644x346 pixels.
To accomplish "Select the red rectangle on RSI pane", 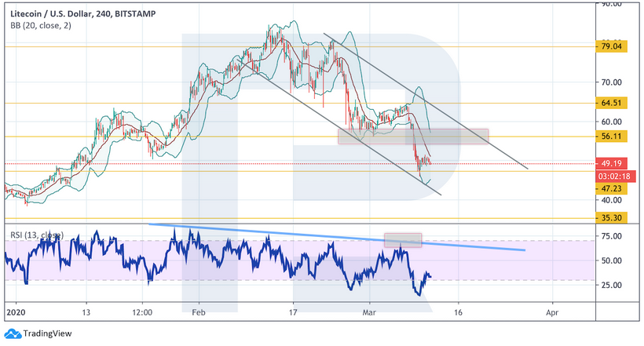I will (403, 239).
